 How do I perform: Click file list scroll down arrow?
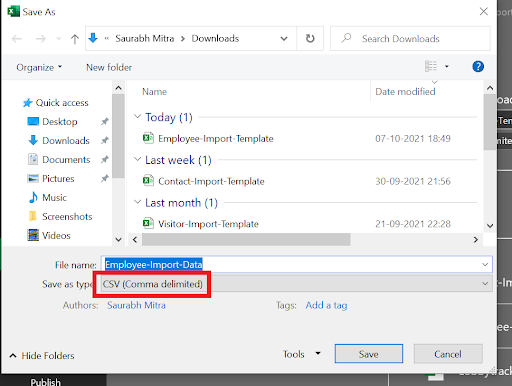490,226
